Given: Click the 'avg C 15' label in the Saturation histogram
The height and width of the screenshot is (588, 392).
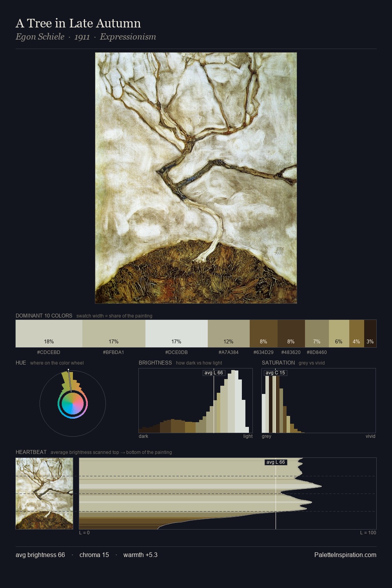Looking at the screenshot, I should tap(275, 373).
